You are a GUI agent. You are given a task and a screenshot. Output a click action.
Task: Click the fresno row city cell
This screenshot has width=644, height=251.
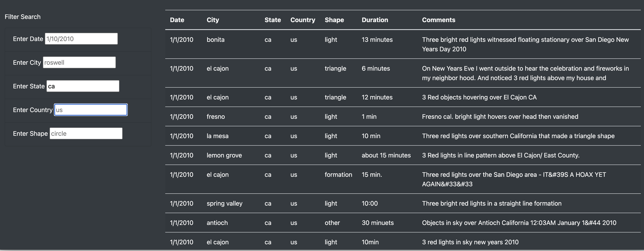(x=216, y=116)
